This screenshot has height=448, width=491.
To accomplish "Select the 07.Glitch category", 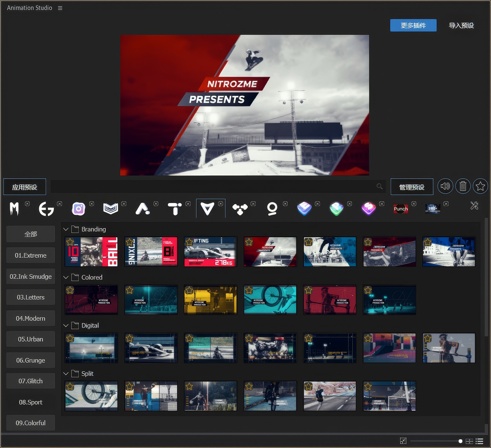I will point(31,381).
